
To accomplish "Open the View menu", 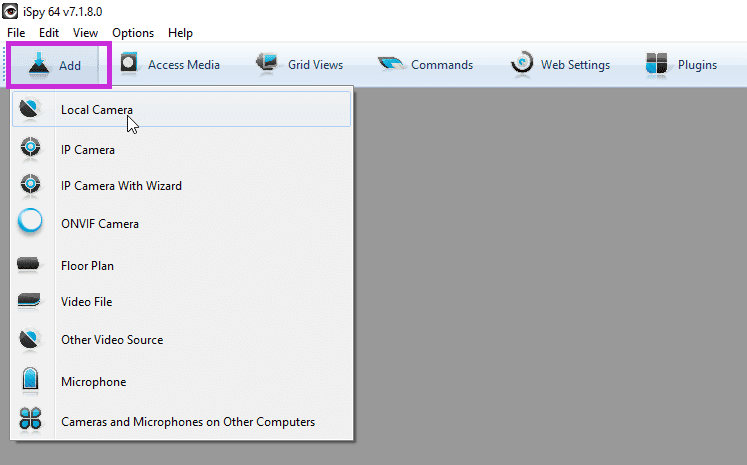I will 85,33.
